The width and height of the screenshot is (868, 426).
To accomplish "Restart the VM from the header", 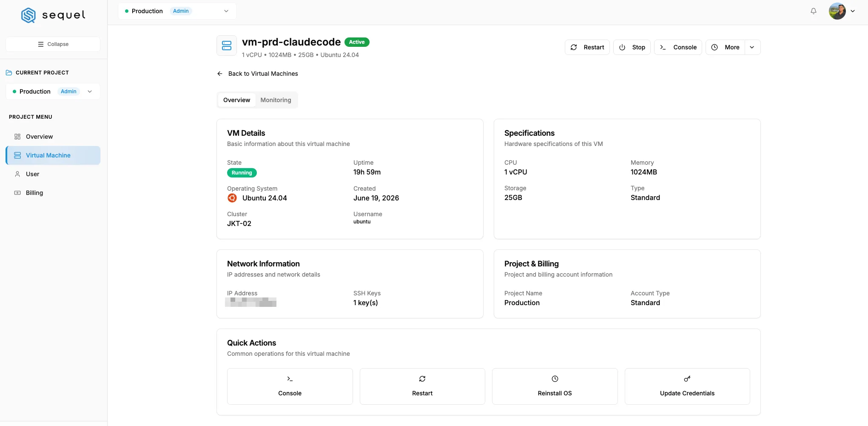I will [x=587, y=47].
